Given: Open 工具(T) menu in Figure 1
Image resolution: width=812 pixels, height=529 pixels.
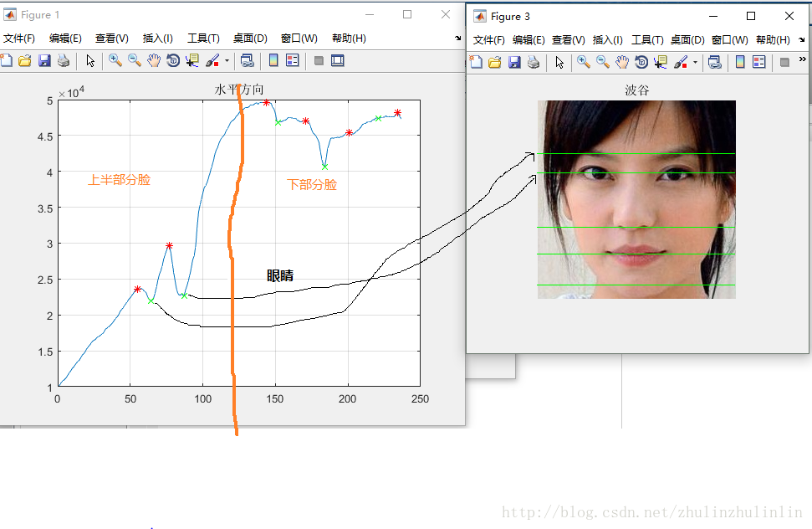Looking at the screenshot, I should pos(203,39).
